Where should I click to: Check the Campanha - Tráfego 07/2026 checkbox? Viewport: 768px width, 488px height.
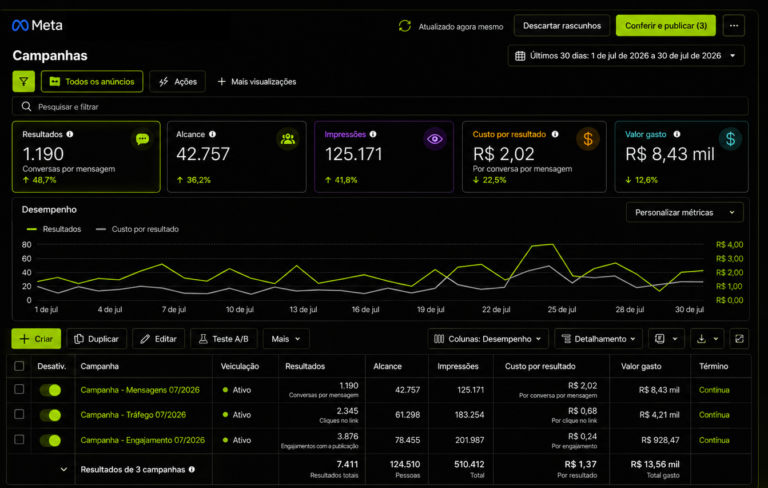tap(19, 414)
